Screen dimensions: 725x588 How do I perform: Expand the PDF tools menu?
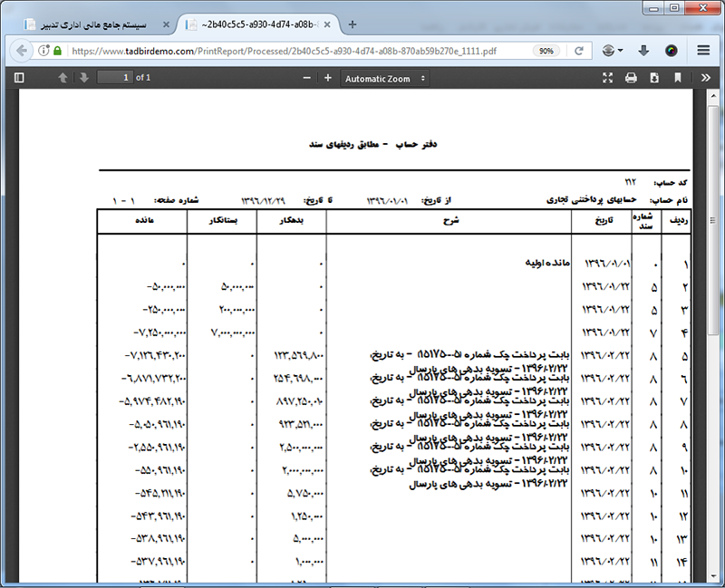pyautogui.click(x=706, y=78)
